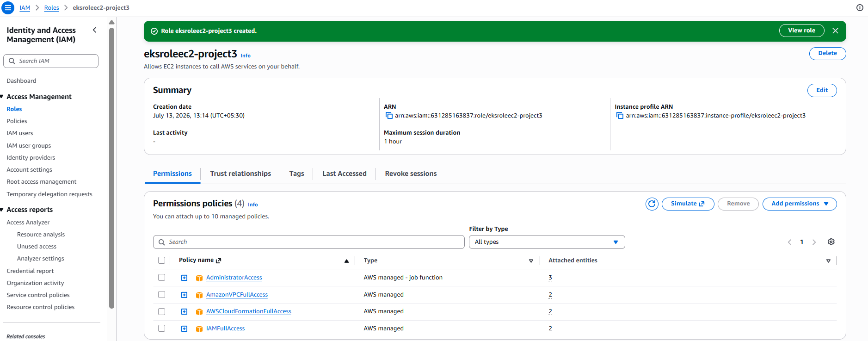Click the search magnifier in Search IAM
868x341 pixels.
click(12, 61)
